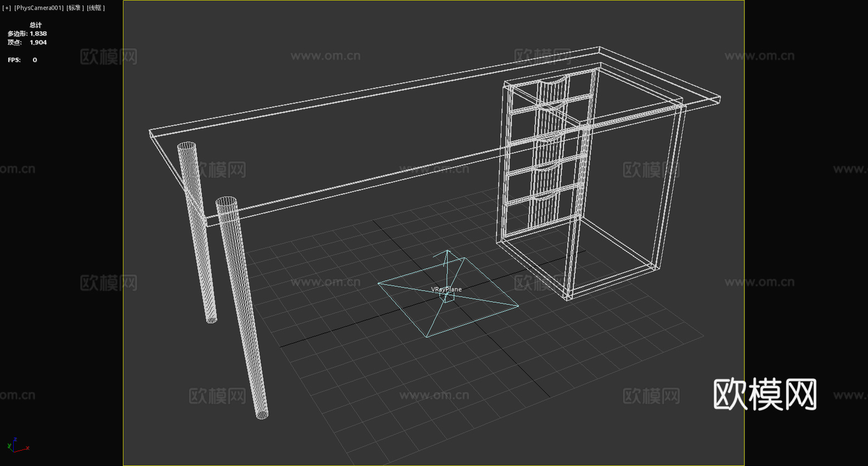Open the 线框 wireframe display menu

[x=95, y=8]
